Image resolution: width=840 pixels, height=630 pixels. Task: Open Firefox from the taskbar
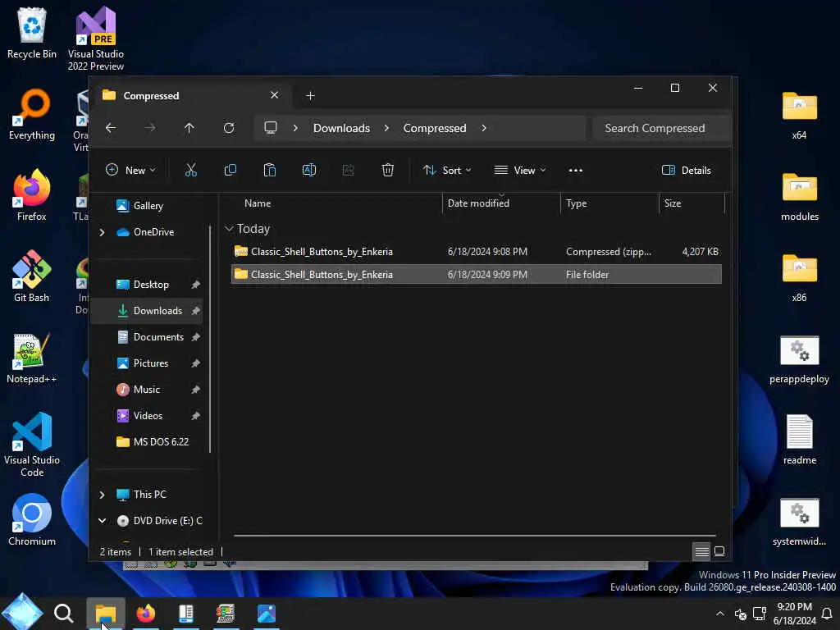point(146,614)
